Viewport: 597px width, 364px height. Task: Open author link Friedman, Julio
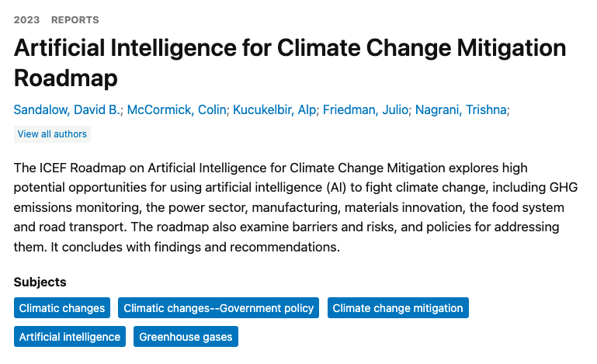(x=366, y=109)
